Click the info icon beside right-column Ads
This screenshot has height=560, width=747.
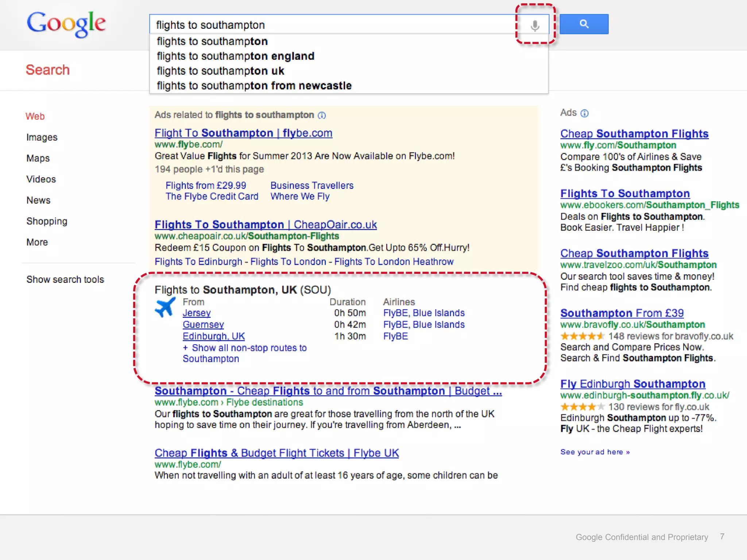pos(584,113)
